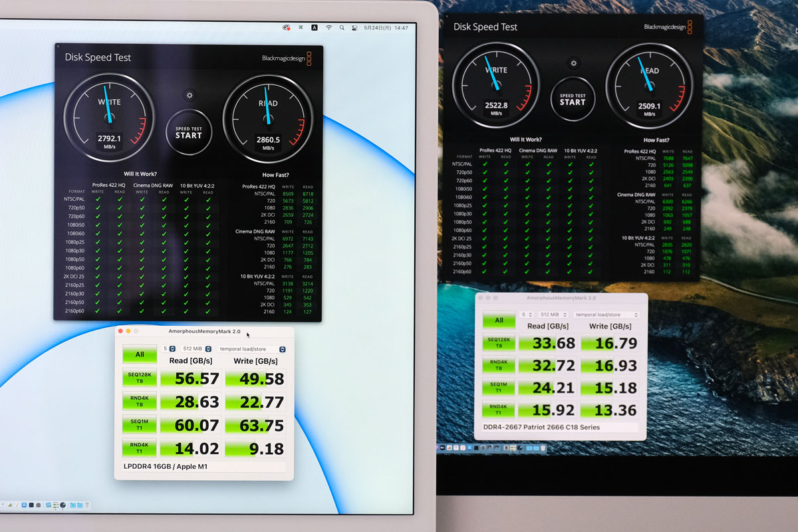Click the 60.07 SEQ1M read result
This screenshot has height=532, width=798.
tap(191, 425)
